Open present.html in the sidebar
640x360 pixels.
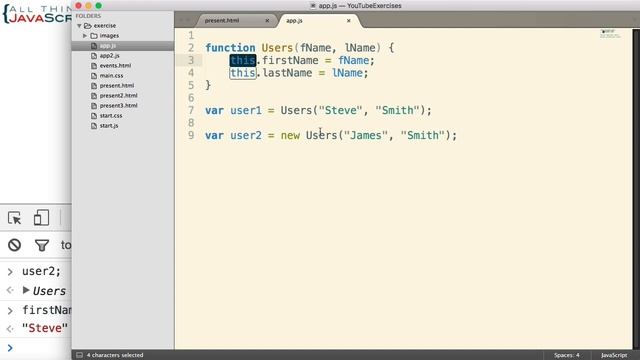(x=117, y=85)
